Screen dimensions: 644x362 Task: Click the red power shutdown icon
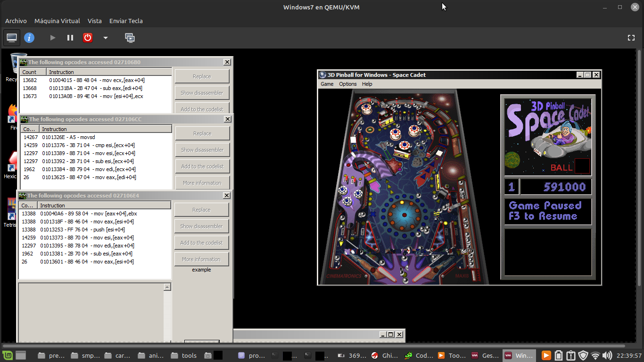[88, 38]
